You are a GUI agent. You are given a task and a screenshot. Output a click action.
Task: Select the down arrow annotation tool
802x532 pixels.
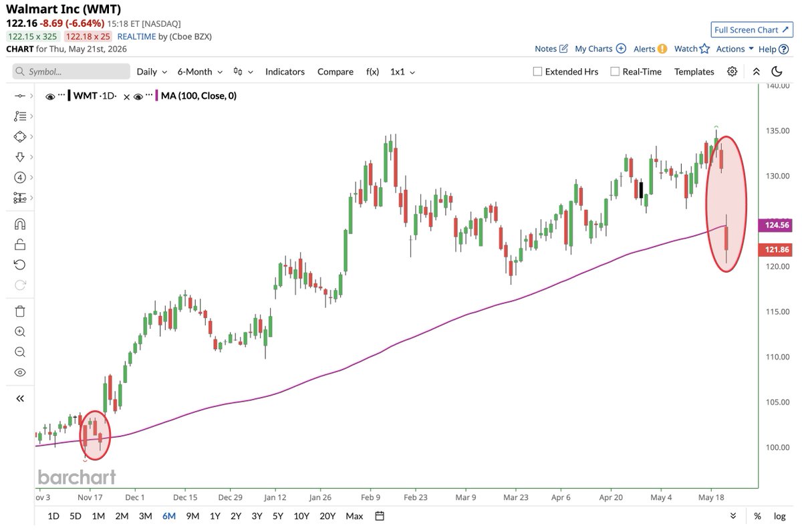coord(19,157)
